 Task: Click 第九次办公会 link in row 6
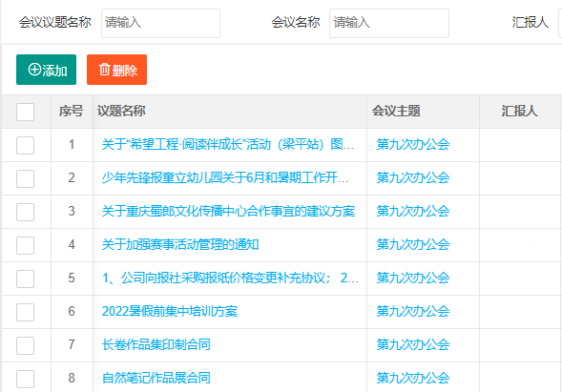(413, 311)
